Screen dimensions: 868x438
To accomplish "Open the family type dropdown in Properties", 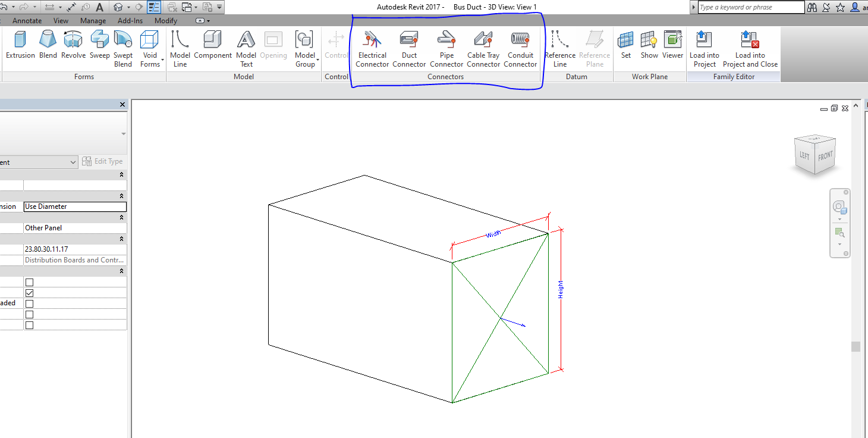I will tap(73, 161).
